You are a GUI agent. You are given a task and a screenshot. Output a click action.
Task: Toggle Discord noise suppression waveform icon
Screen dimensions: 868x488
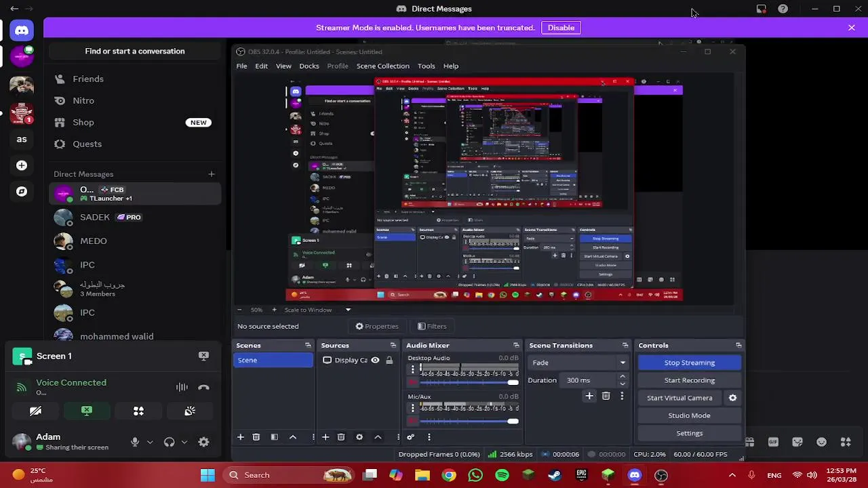click(x=182, y=387)
